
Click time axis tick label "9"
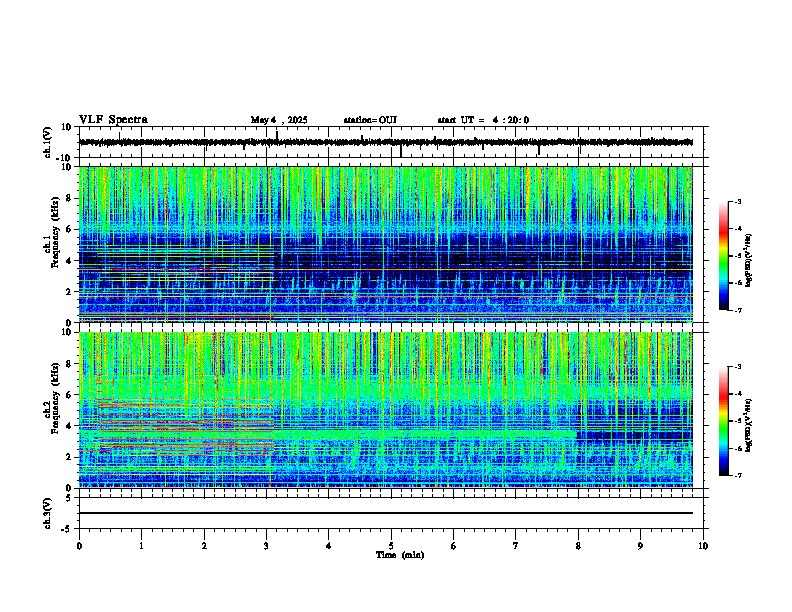click(x=640, y=546)
